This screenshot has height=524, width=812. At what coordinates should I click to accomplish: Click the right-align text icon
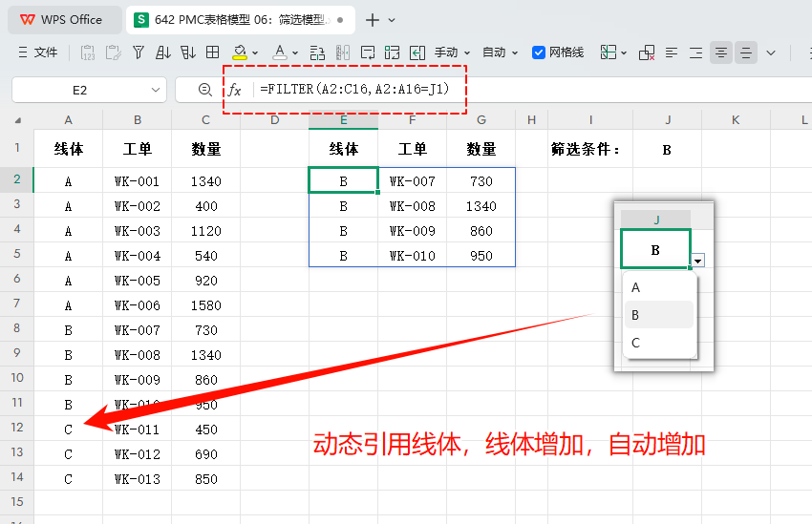(696, 52)
